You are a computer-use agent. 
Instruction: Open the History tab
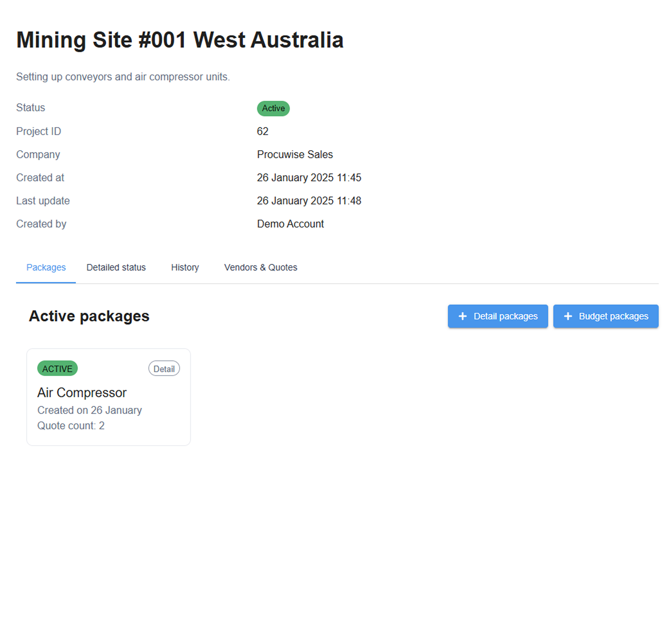point(185,267)
